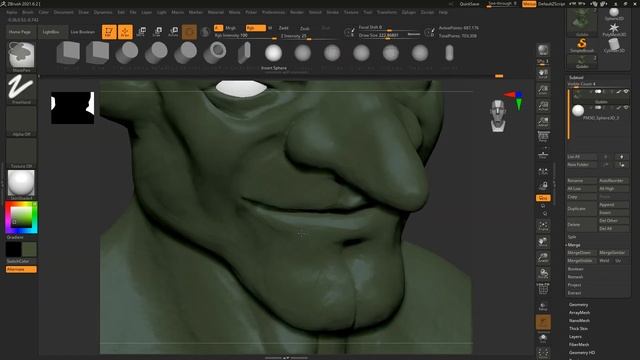Pick the capsule insert mesh at row end
Image resolution: width=640 pixels, height=360 pixels.
[x=449, y=53]
